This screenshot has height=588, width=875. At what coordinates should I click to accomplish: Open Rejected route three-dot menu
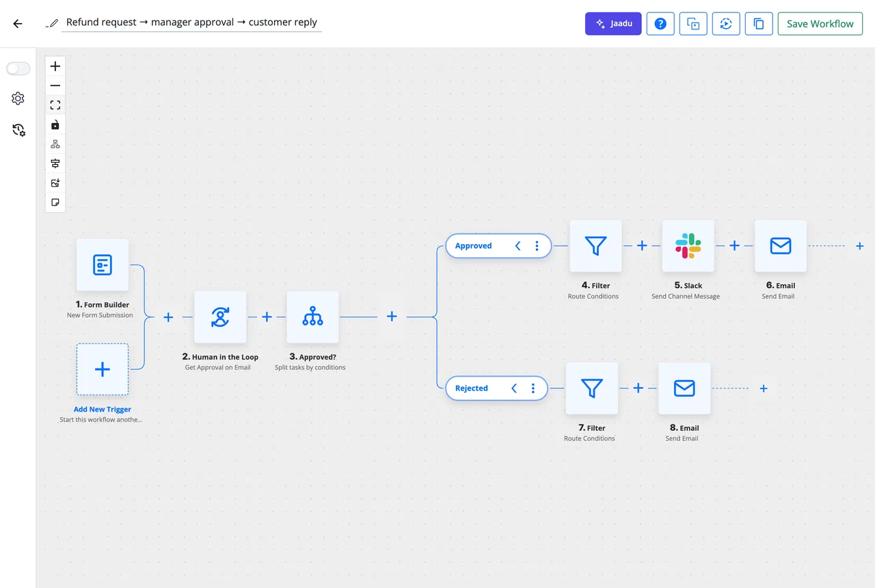(533, 388)
